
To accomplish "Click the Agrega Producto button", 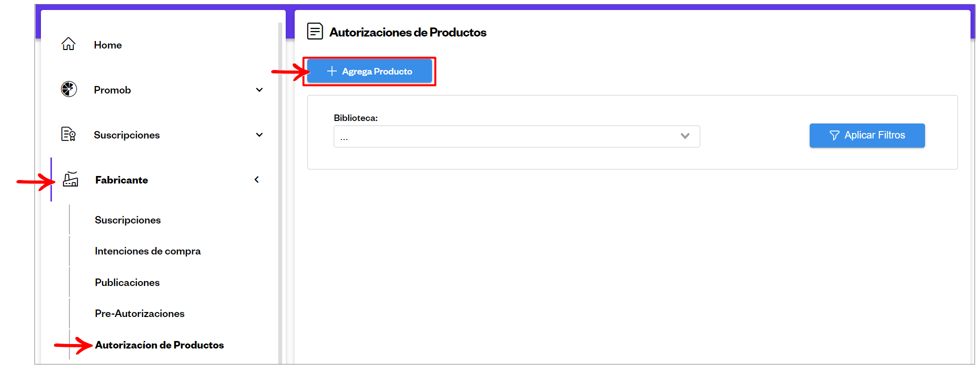I will click(x=370, y=71).
